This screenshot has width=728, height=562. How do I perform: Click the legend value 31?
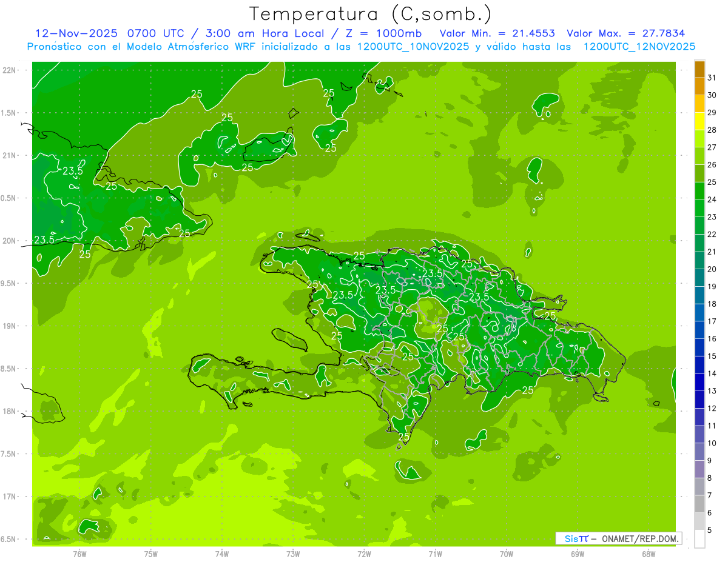point(712,78)
